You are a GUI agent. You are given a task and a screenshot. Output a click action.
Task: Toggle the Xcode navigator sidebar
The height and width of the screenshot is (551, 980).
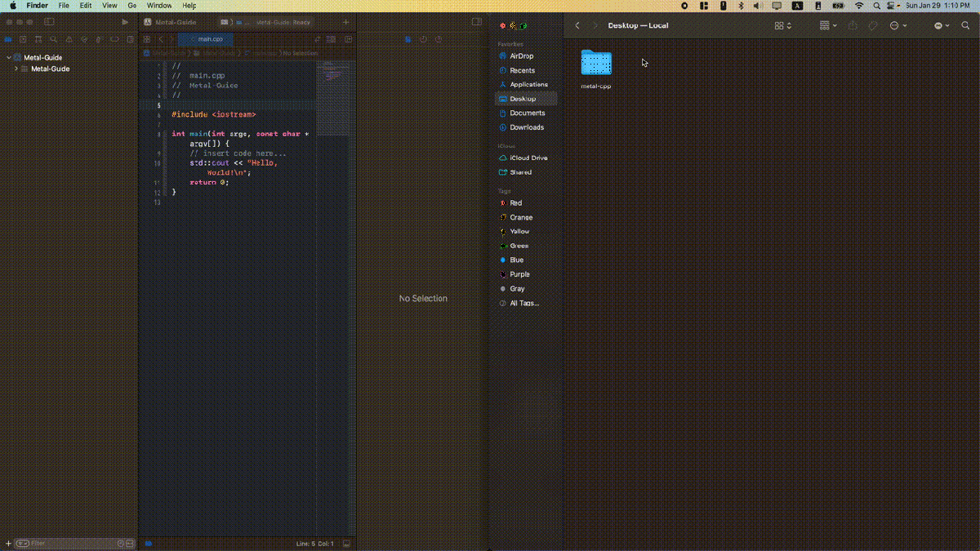[49, 22]
